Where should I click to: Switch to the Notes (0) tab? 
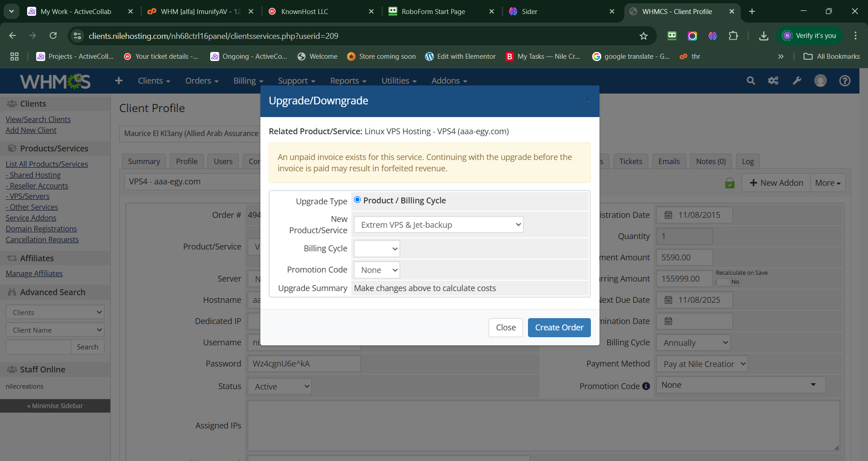[711, 161]
